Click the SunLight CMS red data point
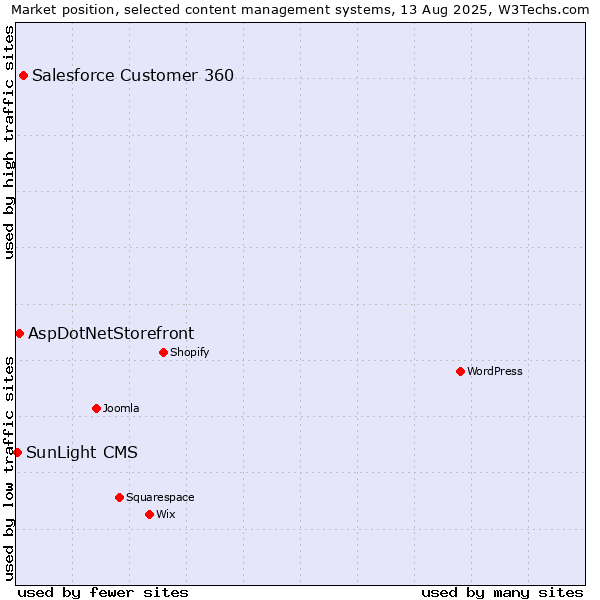Viewport: 600px width, 600px height. 17,453
